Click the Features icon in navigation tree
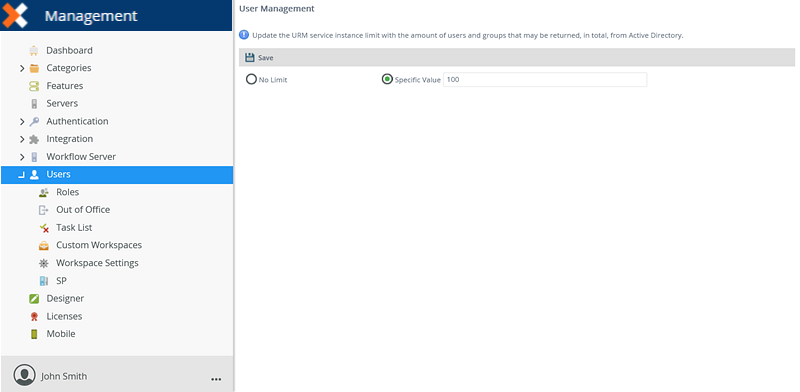The height and width of the screenshot is (392, 800). [34, 86]
